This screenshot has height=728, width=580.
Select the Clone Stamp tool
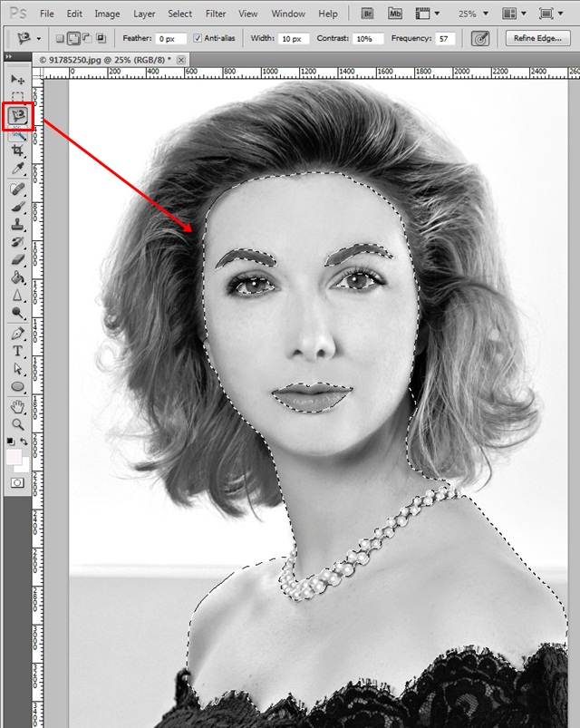(x=18, y=225)
